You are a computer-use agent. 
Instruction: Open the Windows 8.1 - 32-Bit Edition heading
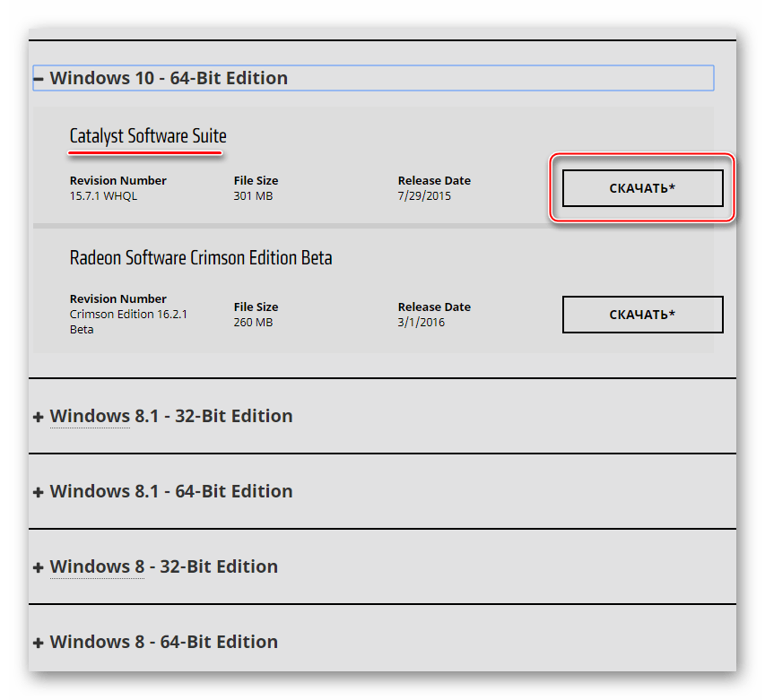[170, 416]
